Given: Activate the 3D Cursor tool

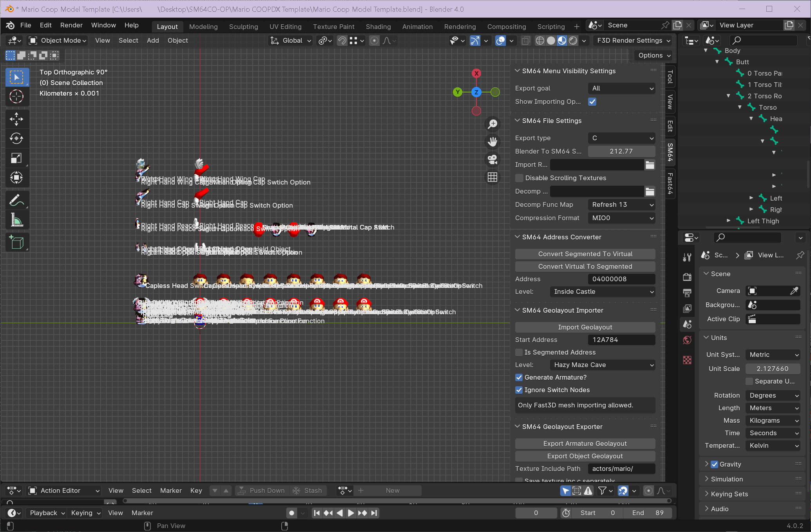Looking at the screenshot, I should coord(16,96).
